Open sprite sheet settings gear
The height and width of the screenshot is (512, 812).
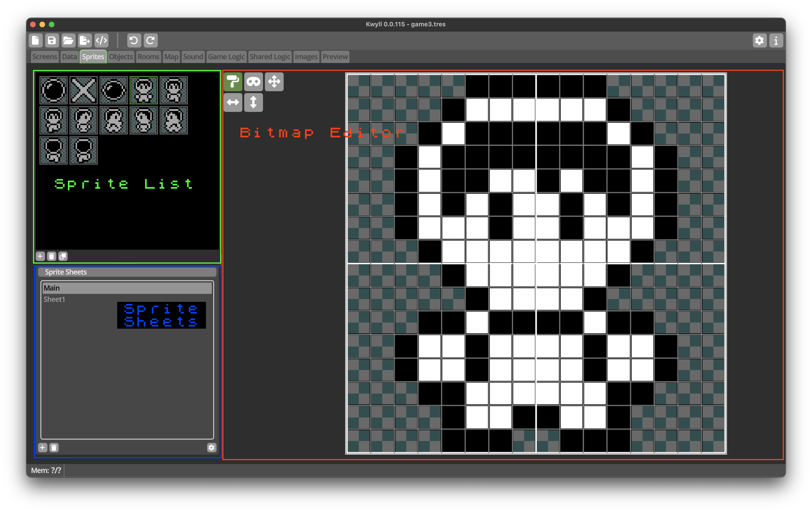(x=211, y=448)
